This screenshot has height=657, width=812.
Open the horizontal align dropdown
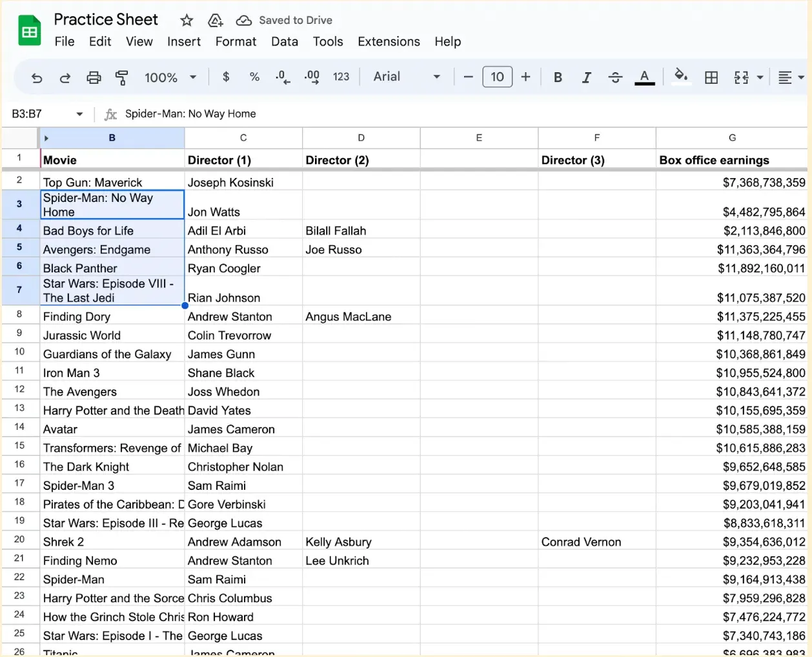791,77
